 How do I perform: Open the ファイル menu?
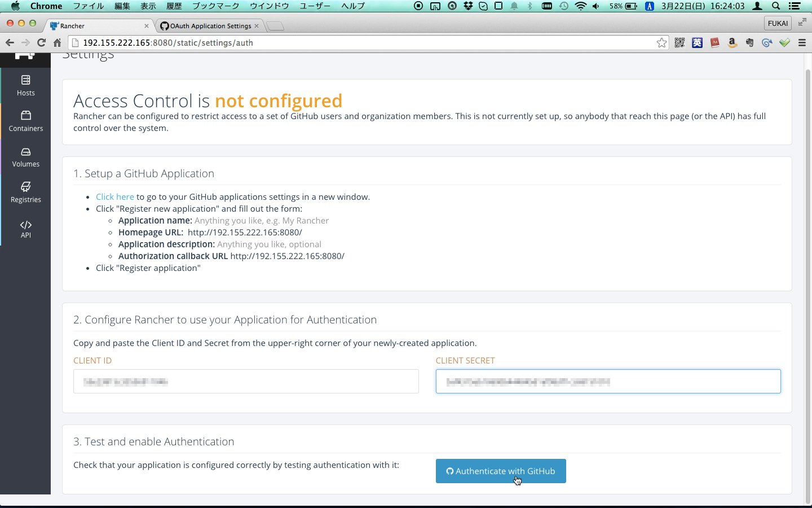89,6
